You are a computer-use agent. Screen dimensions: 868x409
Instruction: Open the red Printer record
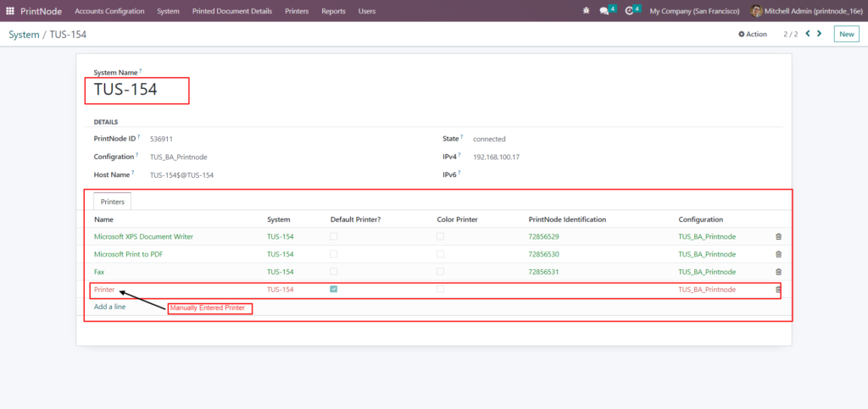pyautogui.click(x=104, y=290)
